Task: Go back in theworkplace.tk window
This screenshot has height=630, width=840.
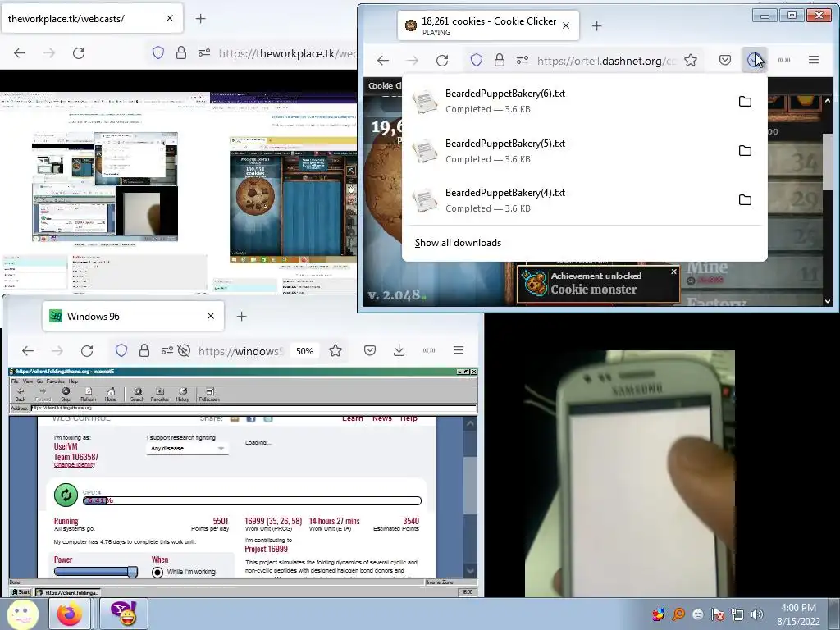Action: click(x=20, y=53)
